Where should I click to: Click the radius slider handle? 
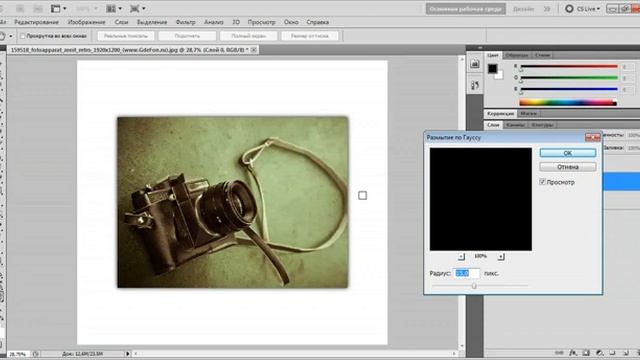(474, 286)
